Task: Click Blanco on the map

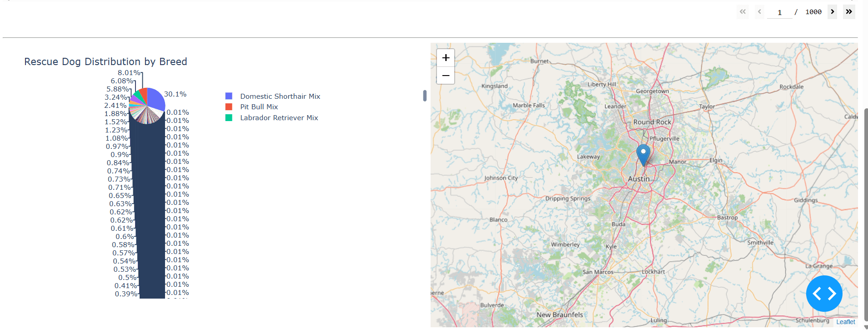Action: 498,219
